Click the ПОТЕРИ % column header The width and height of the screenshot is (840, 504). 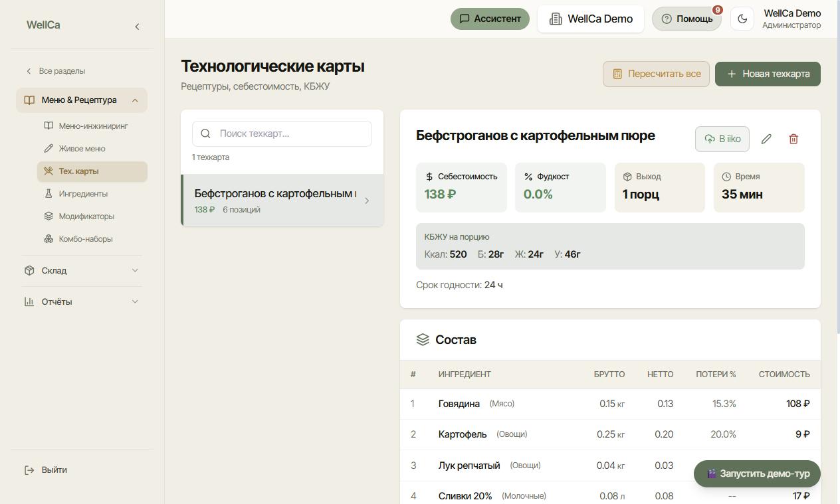coord(716,375)
